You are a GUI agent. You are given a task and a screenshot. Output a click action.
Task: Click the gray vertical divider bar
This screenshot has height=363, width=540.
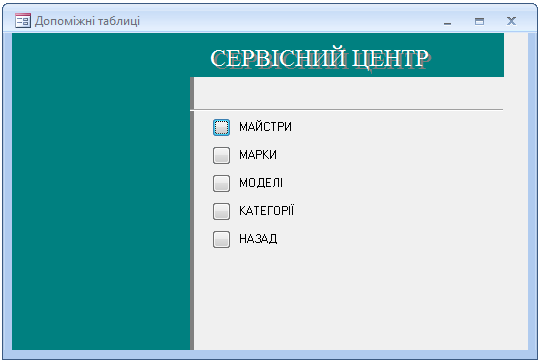click(192, 214)
